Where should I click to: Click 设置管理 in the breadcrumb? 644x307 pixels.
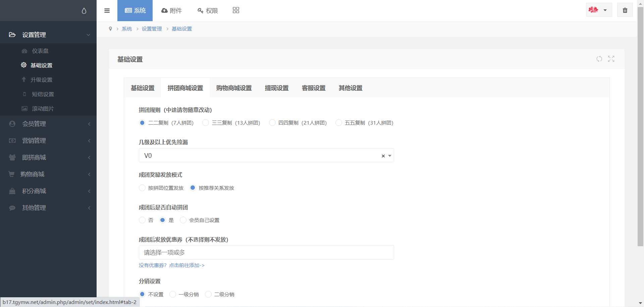click(152, 29)
